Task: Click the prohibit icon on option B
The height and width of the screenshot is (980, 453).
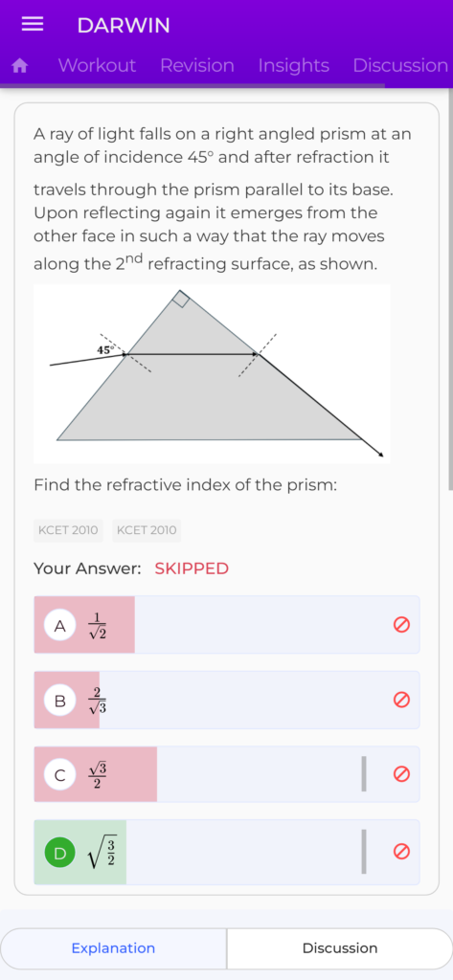Action: (x=401, y=700)
